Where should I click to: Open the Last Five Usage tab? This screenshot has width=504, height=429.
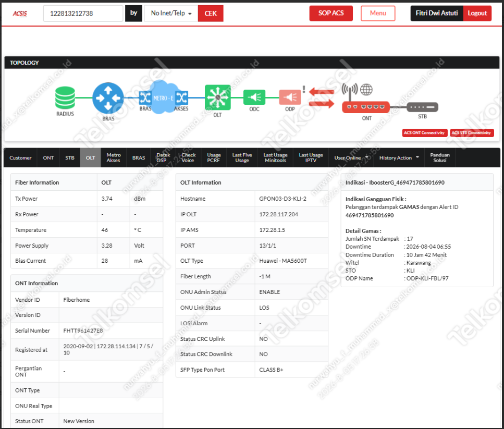click(x=242, y=158)
